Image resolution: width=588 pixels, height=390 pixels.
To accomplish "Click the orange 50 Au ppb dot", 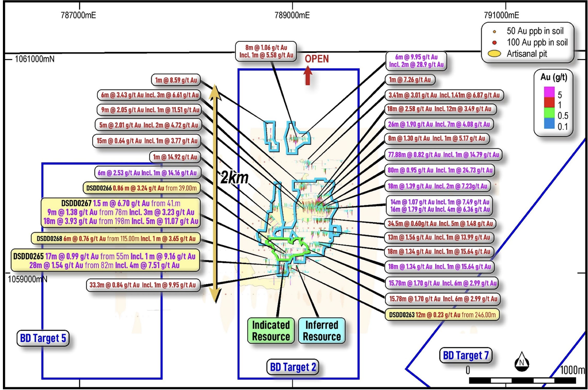I will [494, 32].
